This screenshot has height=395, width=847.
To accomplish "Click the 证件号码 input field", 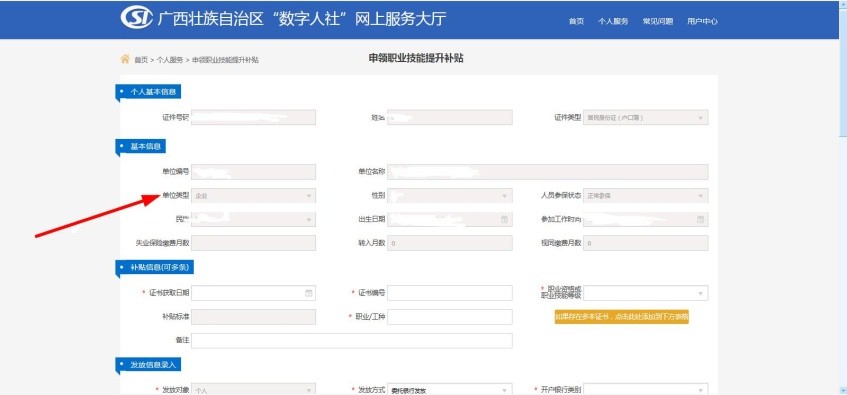I will [253, 117].
